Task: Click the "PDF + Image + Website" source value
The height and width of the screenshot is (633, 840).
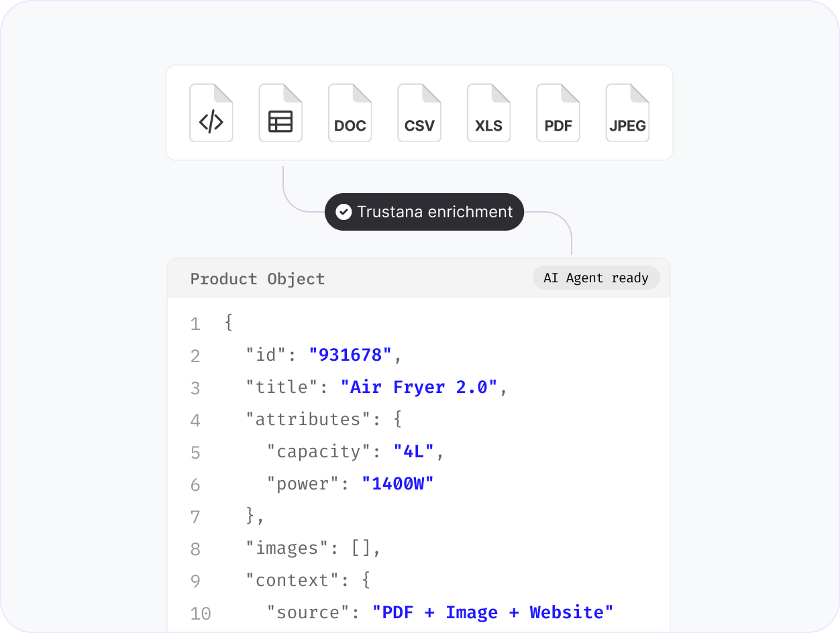Action: point(493,612)
